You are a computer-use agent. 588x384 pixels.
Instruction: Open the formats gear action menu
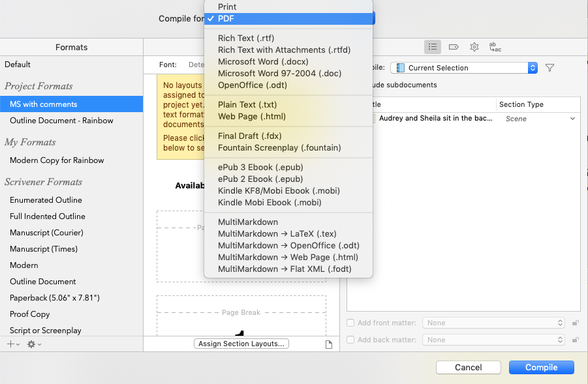(34, 344)
